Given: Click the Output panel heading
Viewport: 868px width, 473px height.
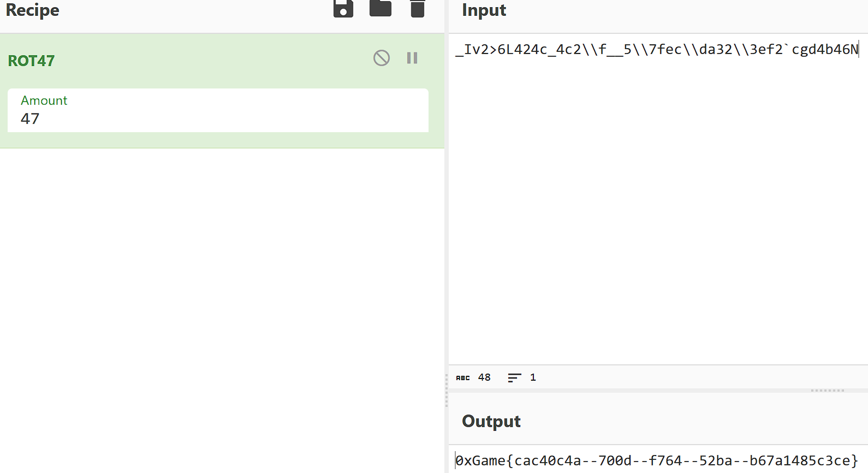Looking at the screenshot, I should 491,421.
